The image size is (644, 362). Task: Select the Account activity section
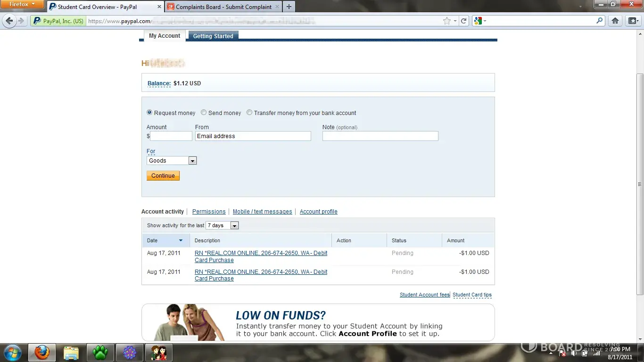click(x=163, y=212)
